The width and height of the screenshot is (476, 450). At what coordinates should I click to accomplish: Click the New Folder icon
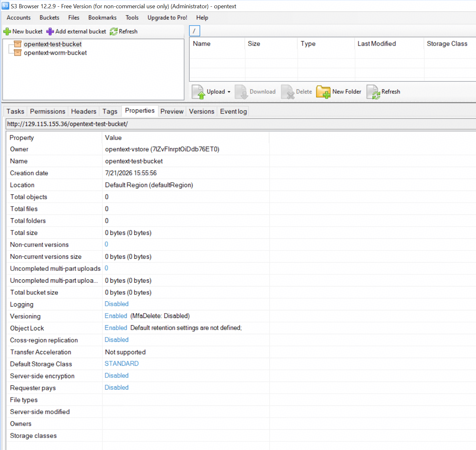click(323, 92)
